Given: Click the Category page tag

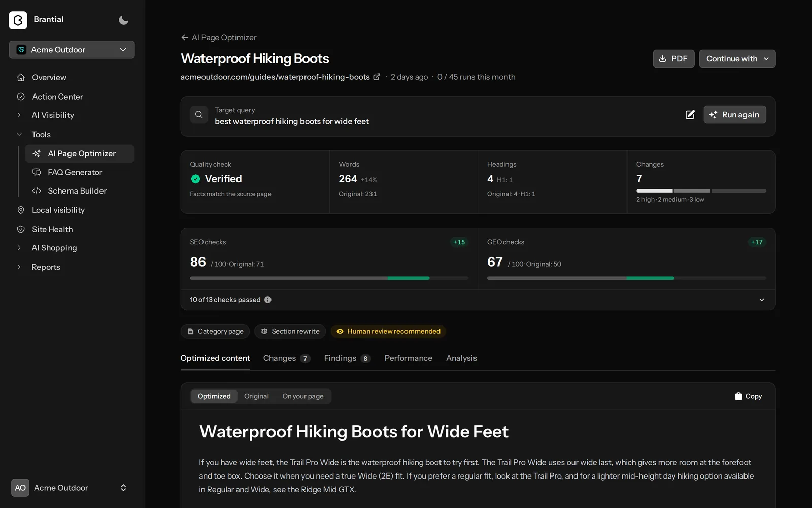Looking at the screenshot, I should 215,331.
